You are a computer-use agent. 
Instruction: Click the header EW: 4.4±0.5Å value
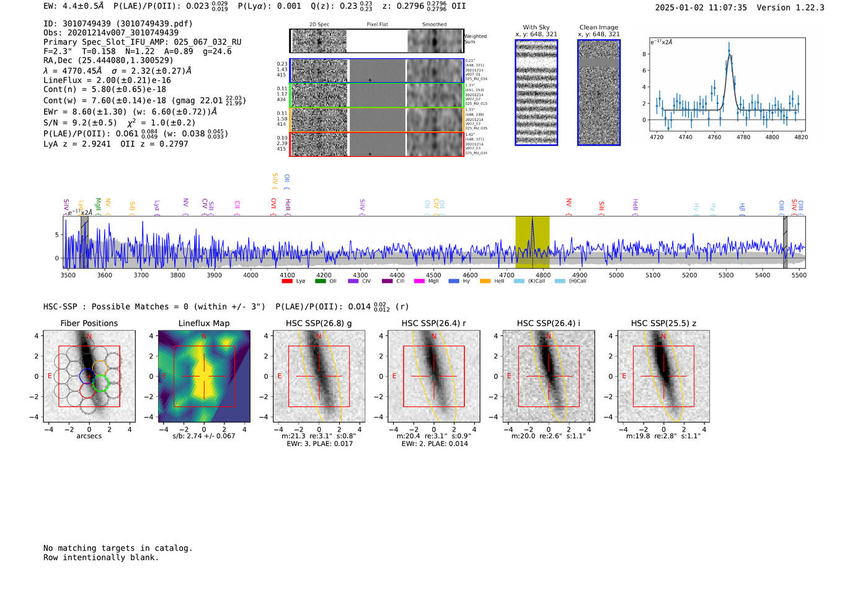click(x=74, y=6)
